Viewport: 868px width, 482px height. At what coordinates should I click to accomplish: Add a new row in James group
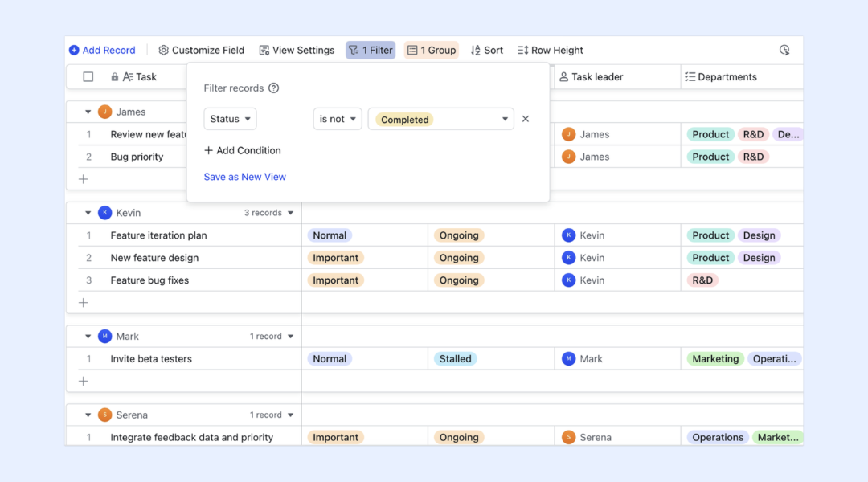(x=83, y=179)
